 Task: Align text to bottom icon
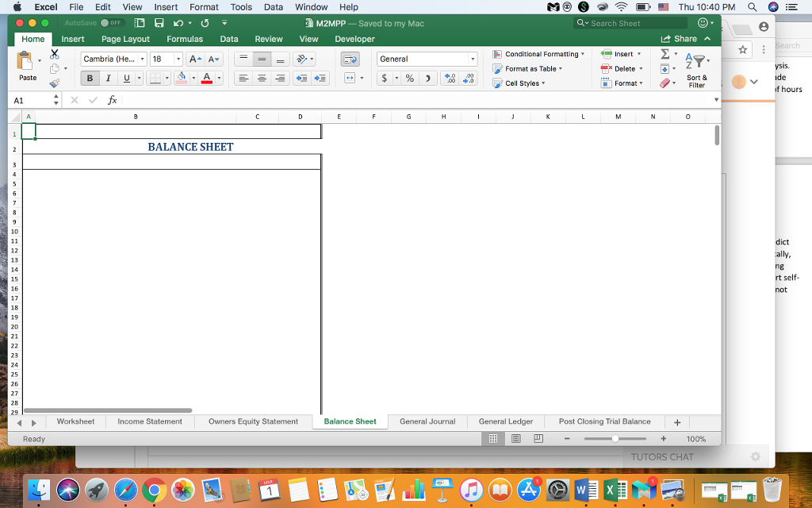(280, 59)
